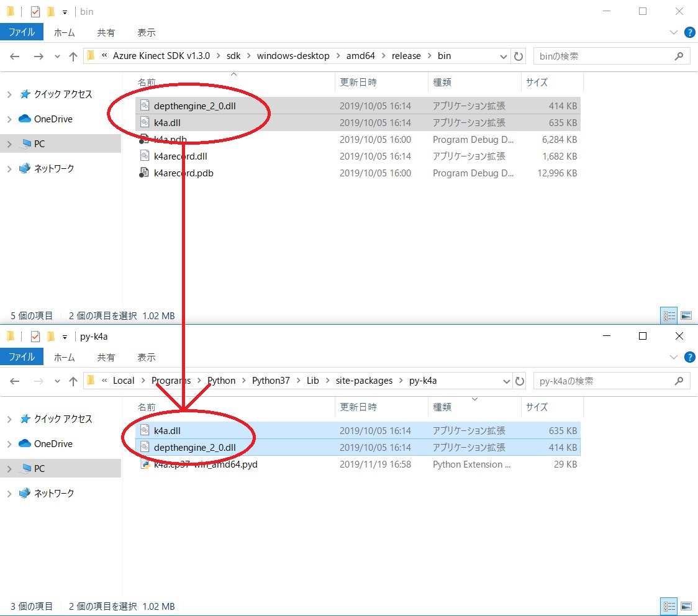Image resolution: width=698 pixels, height=616 pixels.
Task: Open 表示 tab in bin window
Action: (x=147, y=32)
